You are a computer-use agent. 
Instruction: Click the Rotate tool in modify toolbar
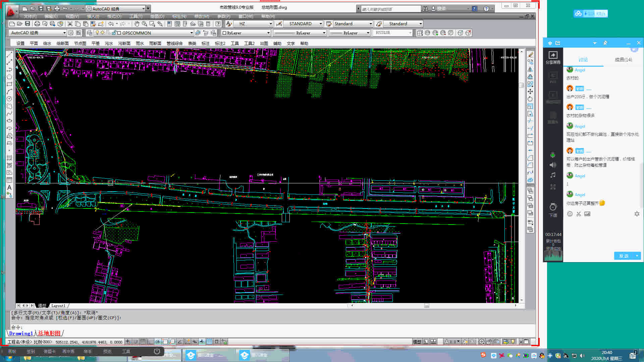[x=530, y=99]
